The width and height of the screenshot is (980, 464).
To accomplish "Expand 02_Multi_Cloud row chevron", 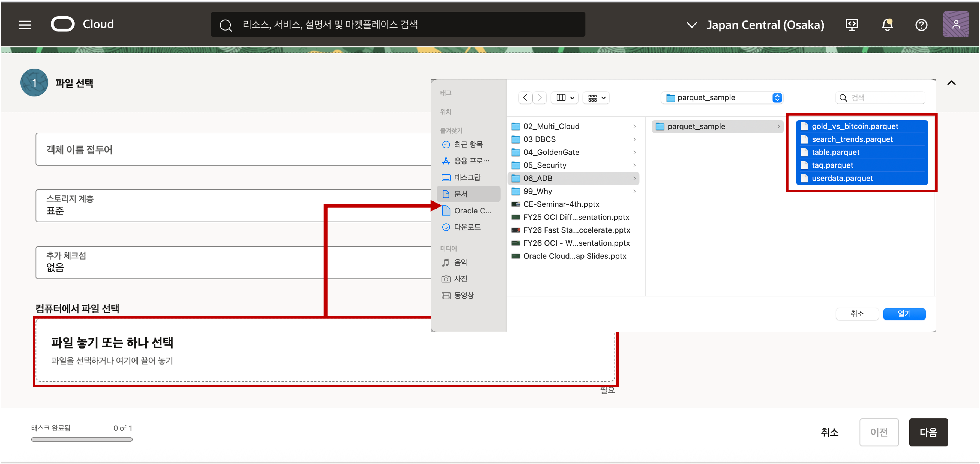I will (634, 126).
